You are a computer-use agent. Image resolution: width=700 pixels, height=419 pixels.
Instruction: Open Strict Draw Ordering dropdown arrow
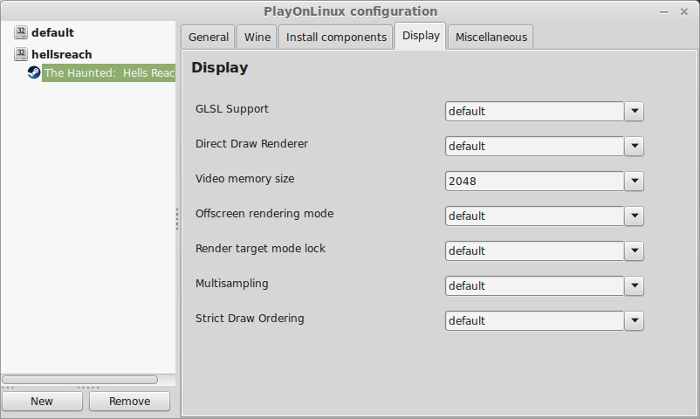(x=634, y=321)
